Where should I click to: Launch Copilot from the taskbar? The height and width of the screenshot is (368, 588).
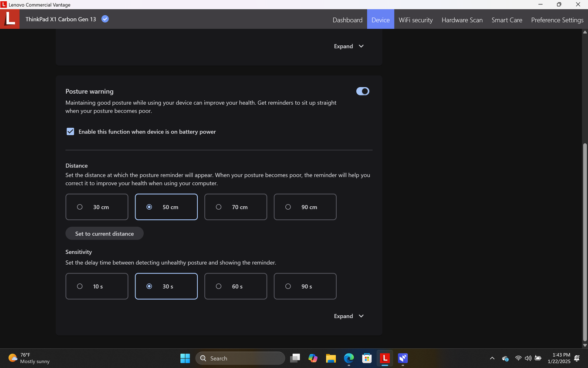[x=313, y=358]
